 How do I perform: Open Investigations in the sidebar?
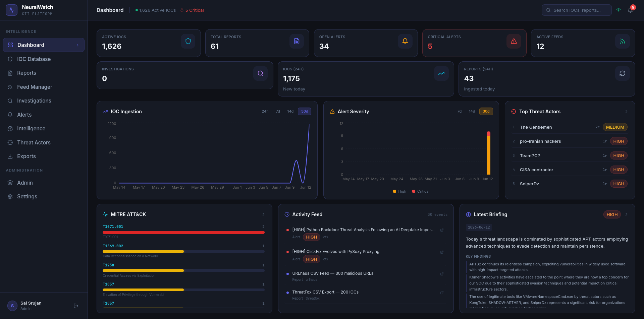pos(44,101)
